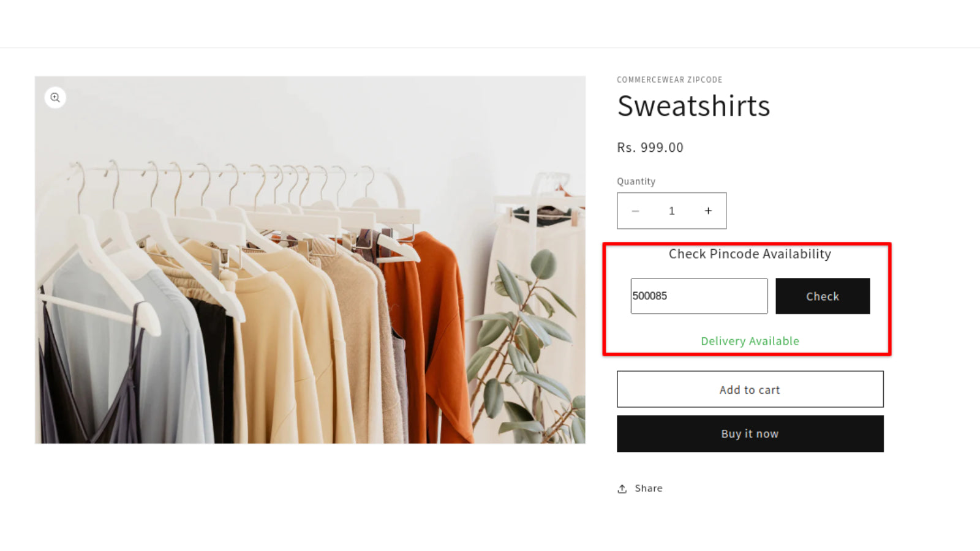Click the pincode input field containing 500085
This screenshot has width=980, height=551.
[x=698, y=296]
